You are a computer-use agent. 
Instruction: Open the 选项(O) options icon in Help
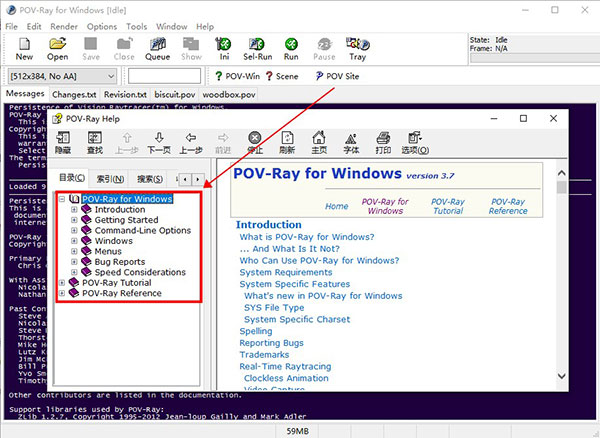pyautogui.click(x=415, y=138)
